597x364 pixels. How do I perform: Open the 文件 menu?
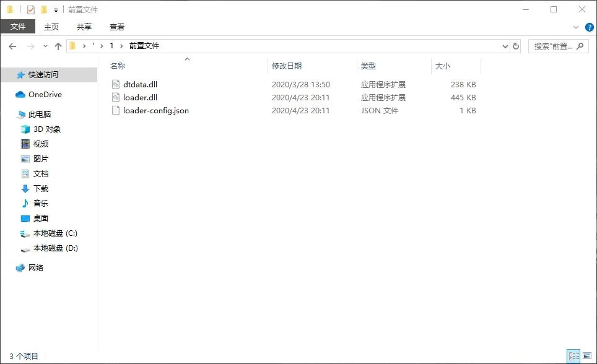click(18, 27)
